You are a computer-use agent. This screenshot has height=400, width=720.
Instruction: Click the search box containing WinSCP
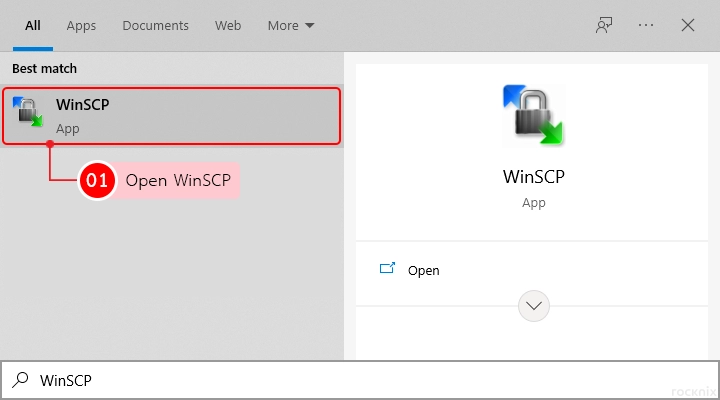tap(360, 380)
